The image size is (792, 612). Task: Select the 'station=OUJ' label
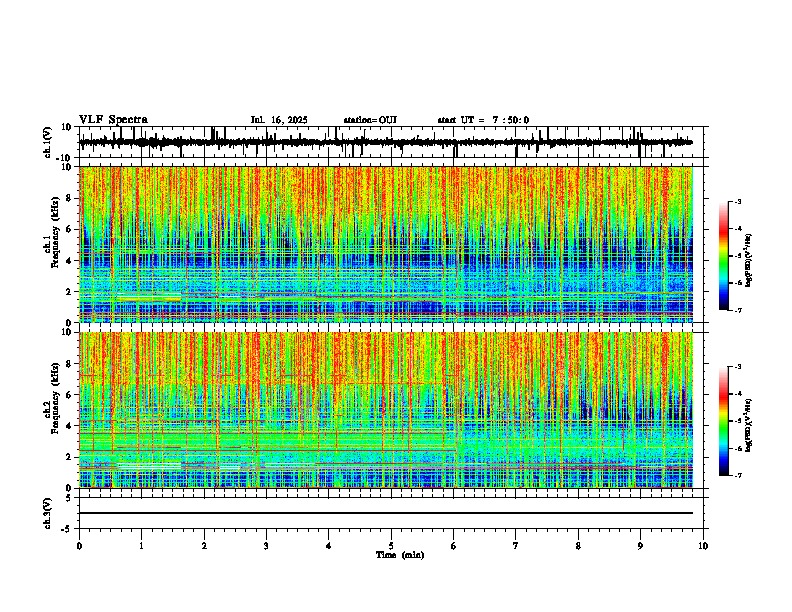[370, 120]
